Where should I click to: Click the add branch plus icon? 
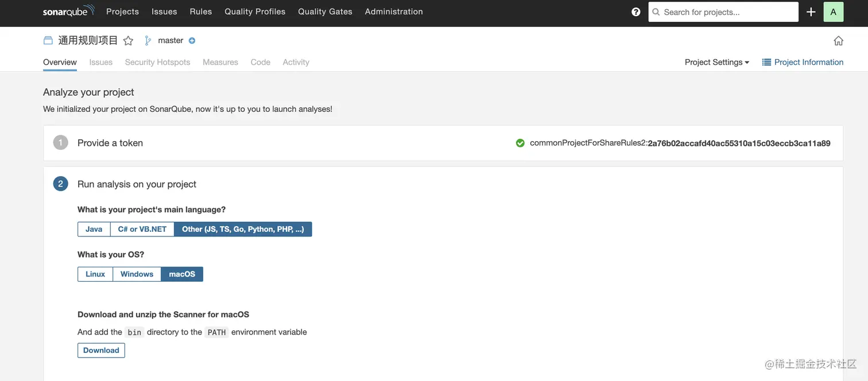[x=192, y=41]
